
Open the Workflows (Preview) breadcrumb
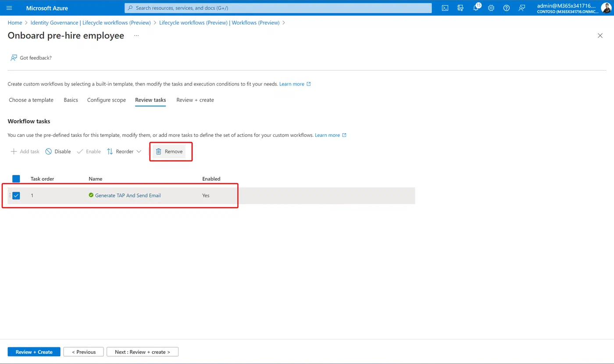click(x=219, y=22)
